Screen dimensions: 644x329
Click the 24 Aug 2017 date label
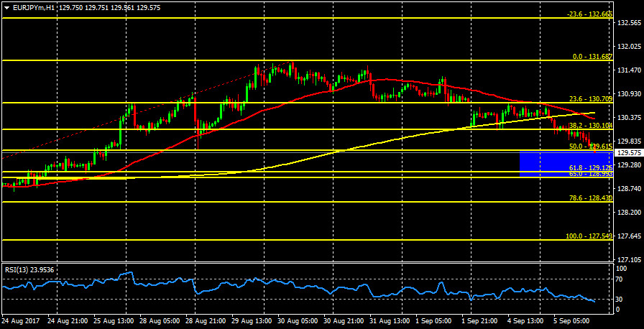(20, 320)
